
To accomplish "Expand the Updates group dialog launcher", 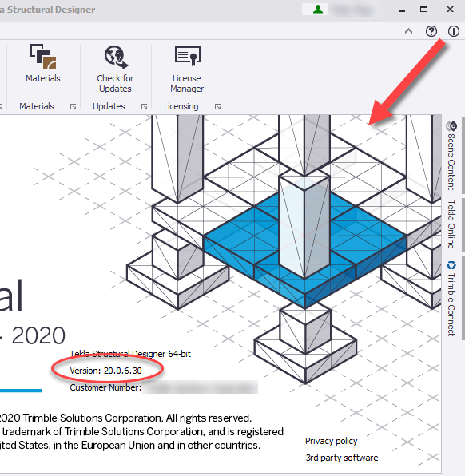I will coord(144,106).
